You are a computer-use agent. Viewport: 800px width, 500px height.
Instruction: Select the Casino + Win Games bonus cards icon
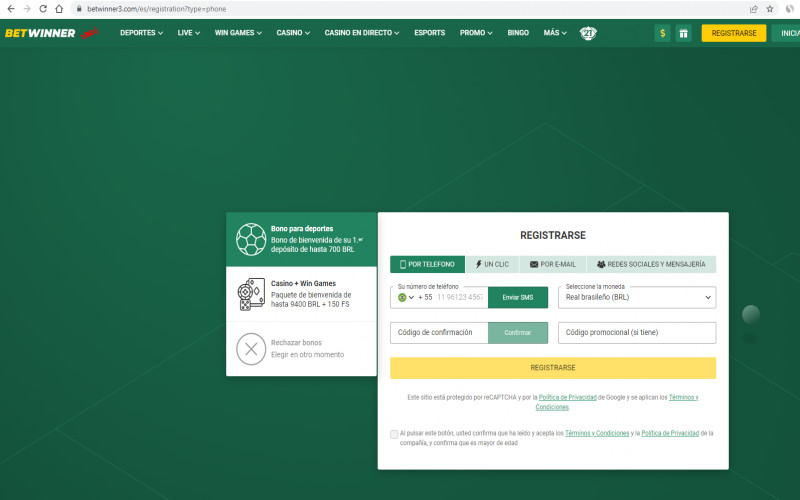[x=251, y=294]
